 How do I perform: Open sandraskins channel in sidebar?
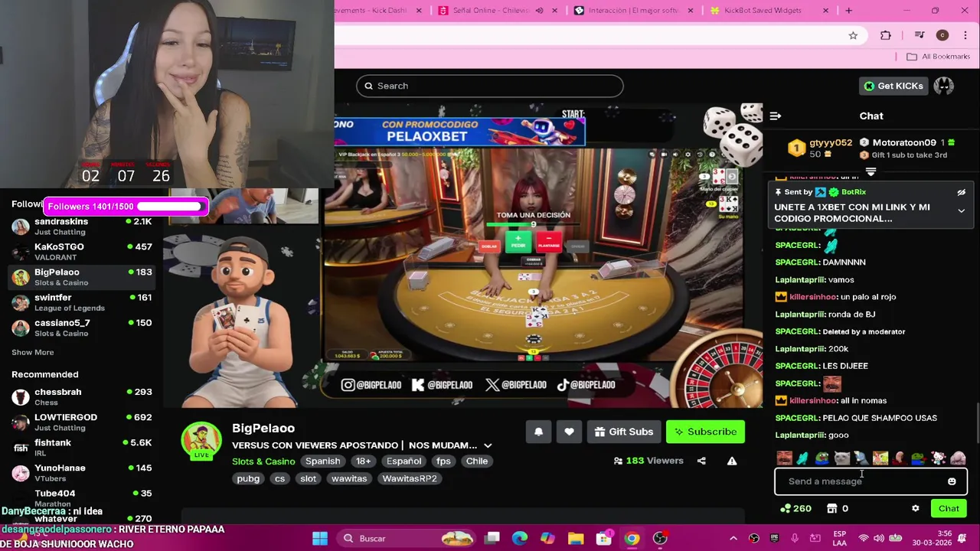(x=82, y=227)
